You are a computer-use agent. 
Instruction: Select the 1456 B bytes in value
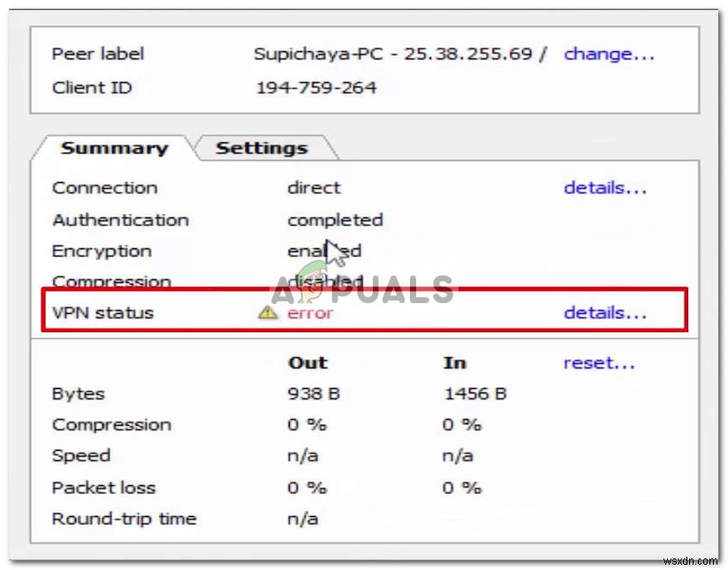(x=474, y=394)
